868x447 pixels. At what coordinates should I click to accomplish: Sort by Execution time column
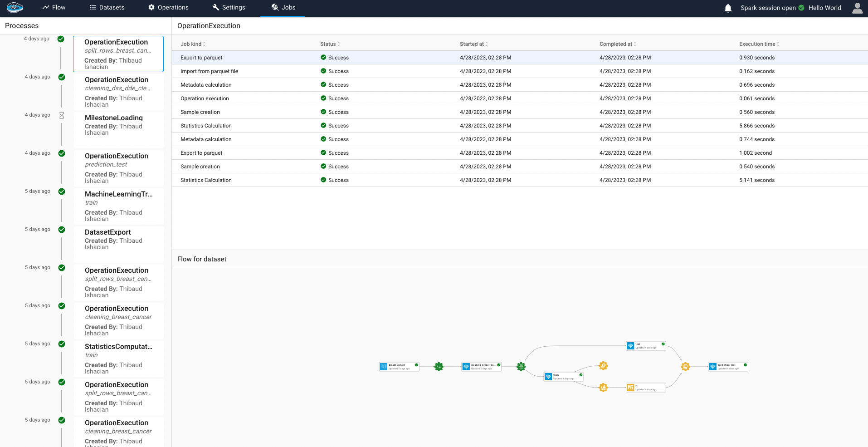click(759, 44)
